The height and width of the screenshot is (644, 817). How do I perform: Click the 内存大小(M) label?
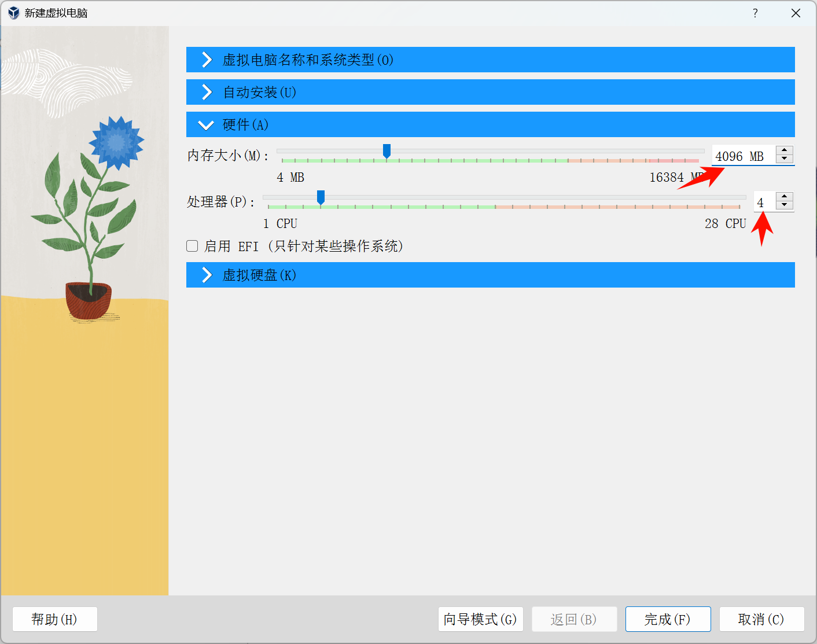228,155
